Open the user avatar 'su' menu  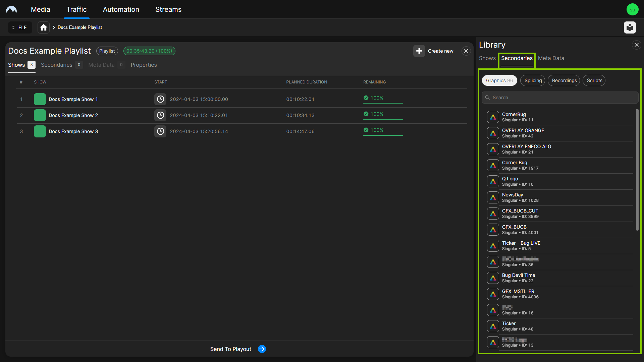(632, 9)
